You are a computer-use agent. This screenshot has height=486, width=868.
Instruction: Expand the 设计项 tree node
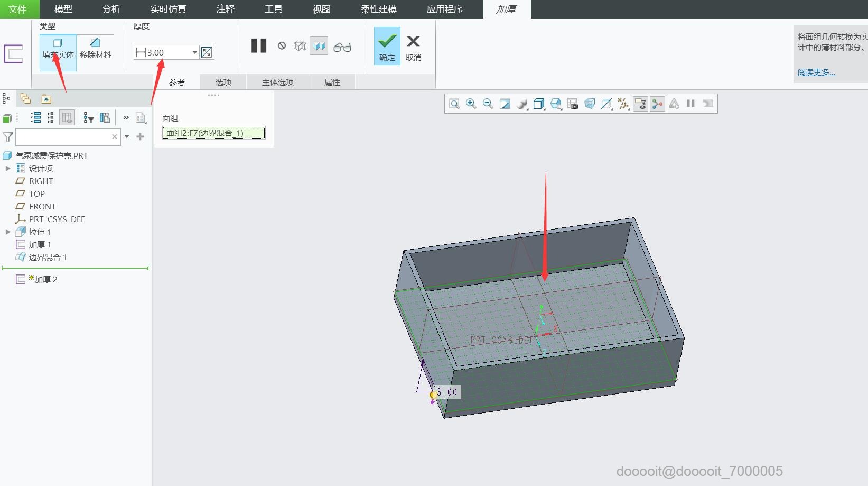(x=8, y=168)
